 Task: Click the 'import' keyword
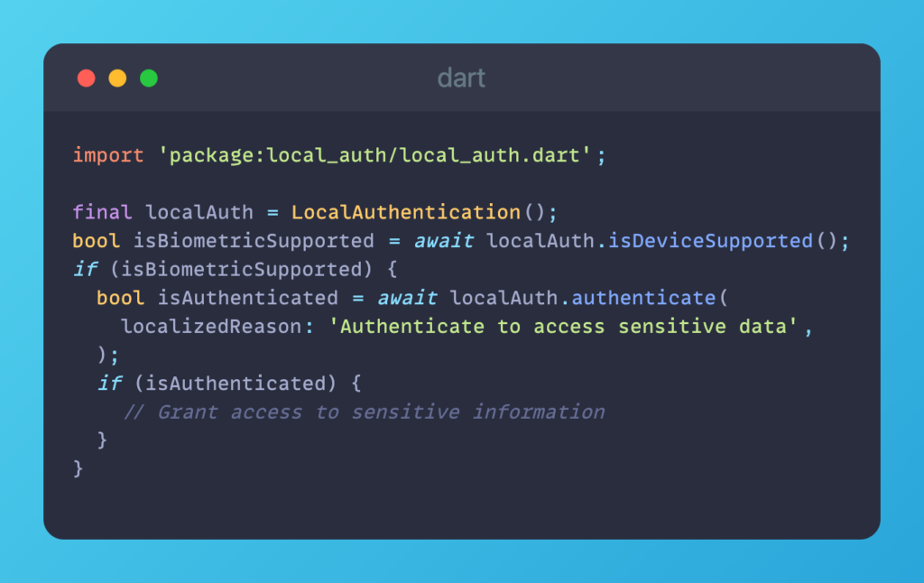point(108,155)
